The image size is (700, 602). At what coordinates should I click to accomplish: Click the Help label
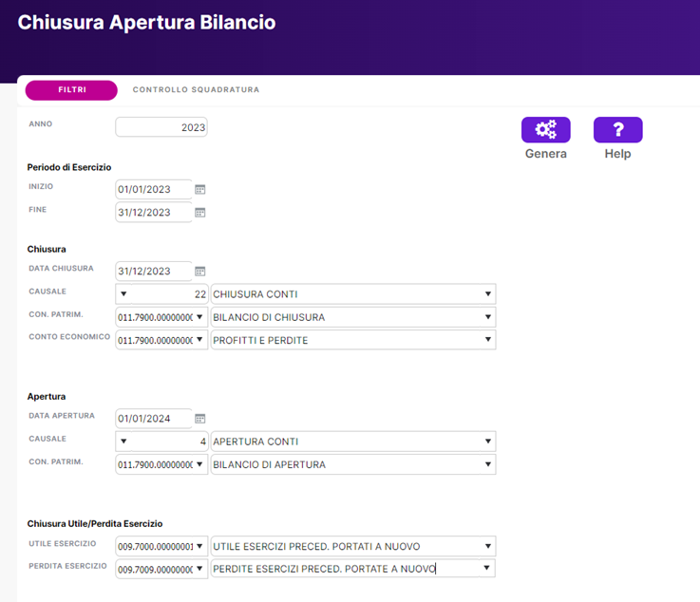point(618,154)
